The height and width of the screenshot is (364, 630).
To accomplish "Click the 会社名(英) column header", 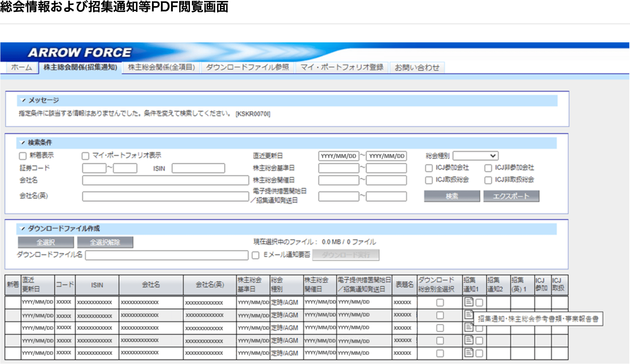I will tap(210, 285).
